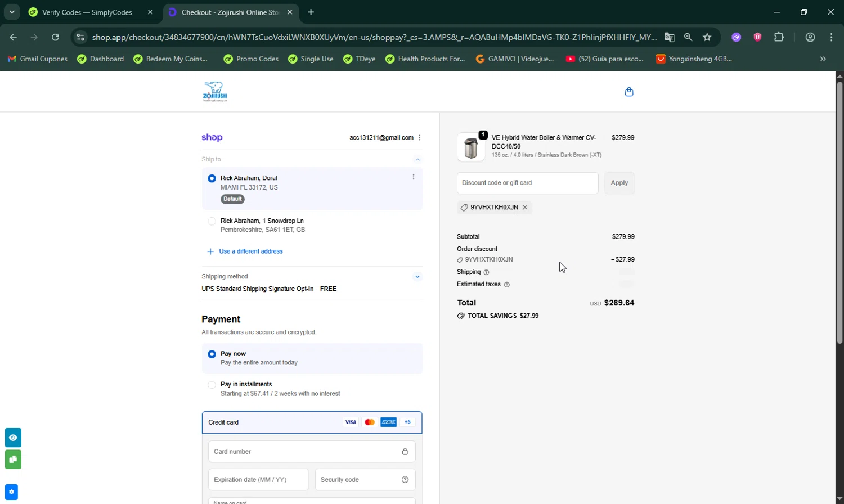This screenshot has height=504, width=844.
Task: Open the Dashboard bookmark
Action: (x=101, y=58)
